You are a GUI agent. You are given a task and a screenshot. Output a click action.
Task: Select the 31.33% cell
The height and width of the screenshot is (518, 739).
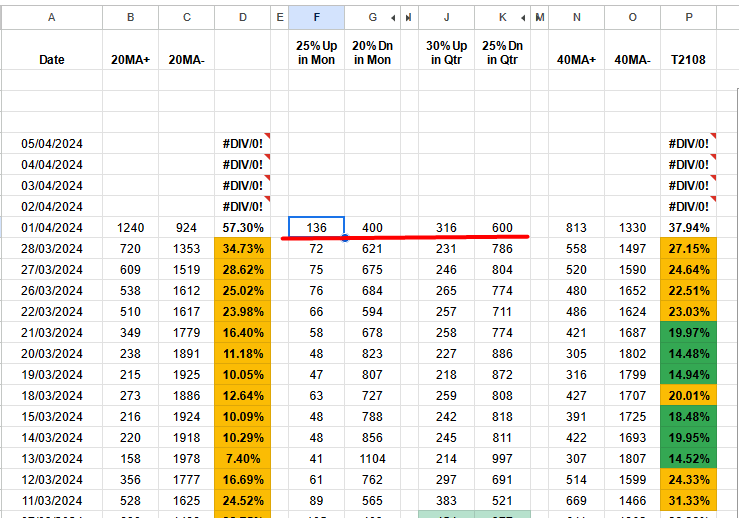(689, 501)
